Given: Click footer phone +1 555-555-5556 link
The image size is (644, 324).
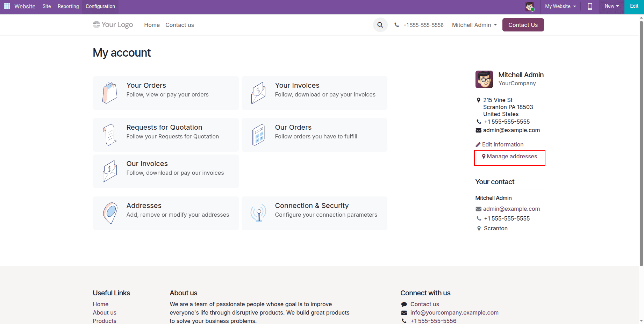Looking at the screenshot, I should 434,321.
